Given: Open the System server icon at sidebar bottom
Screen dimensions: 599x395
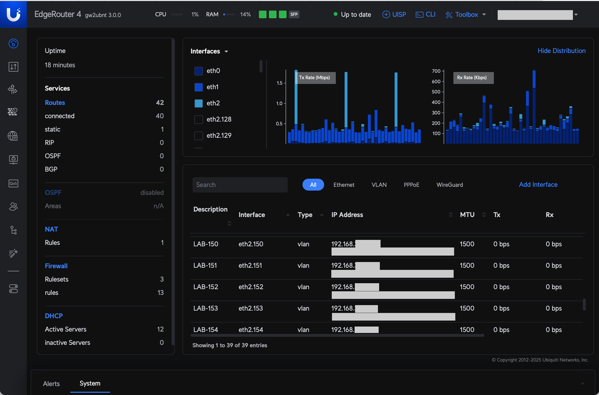Looking at the screenshot, I should pos(13,289).
